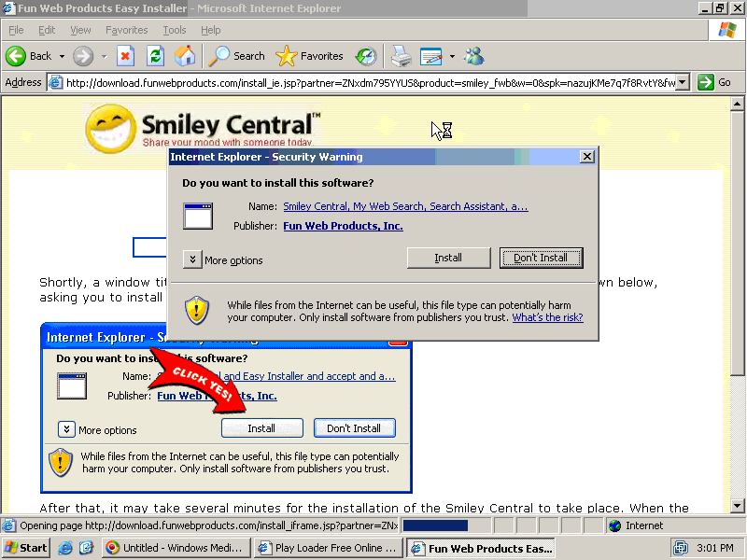The height and width of the screenshot is (560, 747).
Task: Click the Forward arrow button in toolbar
Action: tap(83, 56)
